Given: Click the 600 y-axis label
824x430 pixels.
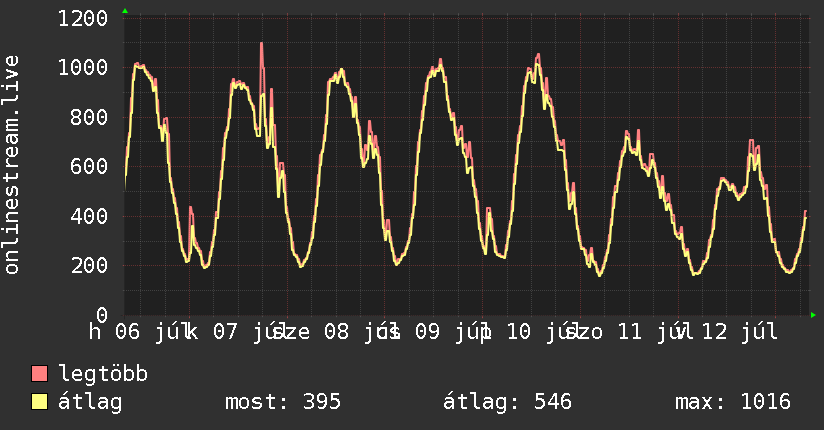Looking at the screenshot, I should (89, 167).
